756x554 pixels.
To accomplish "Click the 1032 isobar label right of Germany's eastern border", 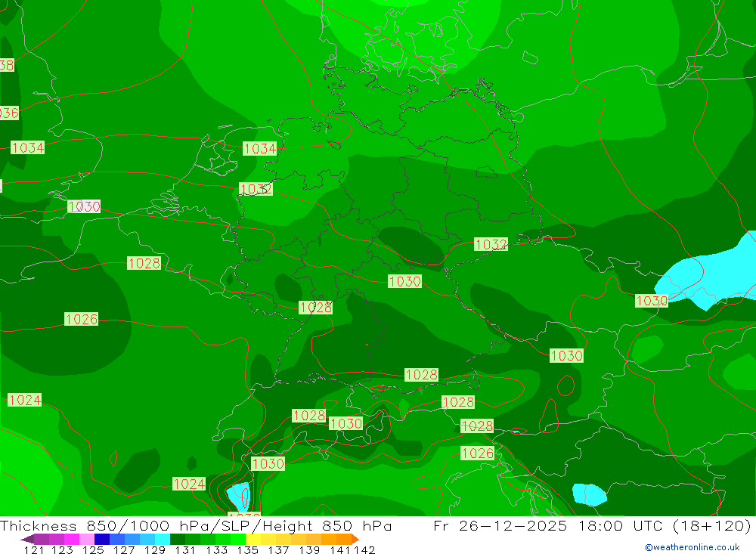I will pyautogui.click(x=491, y=244).
